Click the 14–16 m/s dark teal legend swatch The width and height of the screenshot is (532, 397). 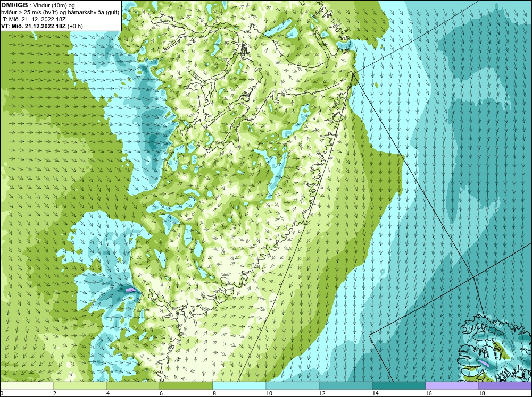[x=398, y=385]
